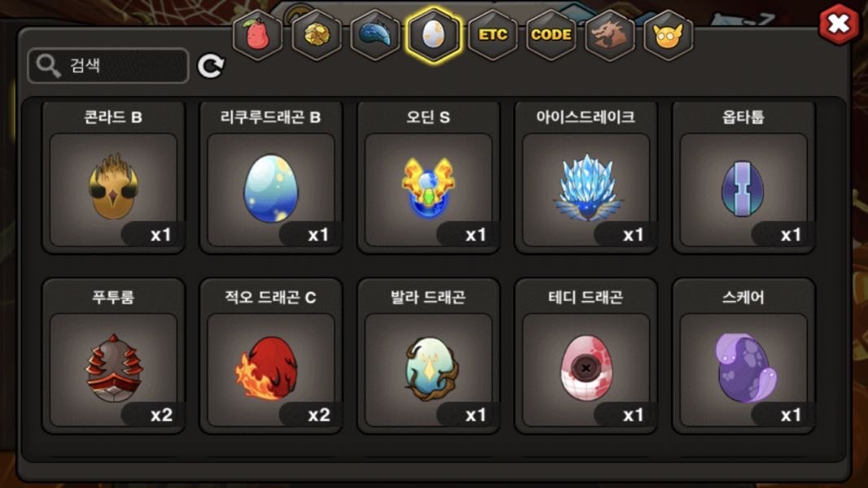Open the CODE tab
This screenshot has height=488, width=868.
[552, 35]
